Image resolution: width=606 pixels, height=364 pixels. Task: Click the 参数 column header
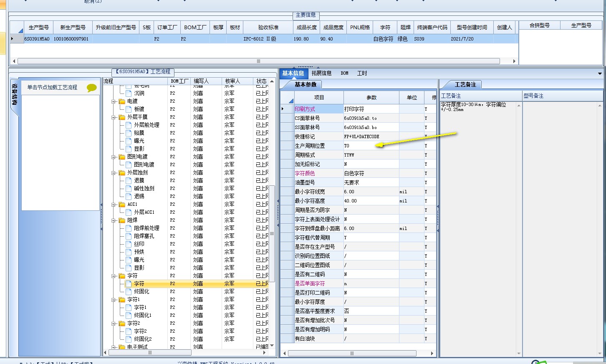(x=371, y=97)
